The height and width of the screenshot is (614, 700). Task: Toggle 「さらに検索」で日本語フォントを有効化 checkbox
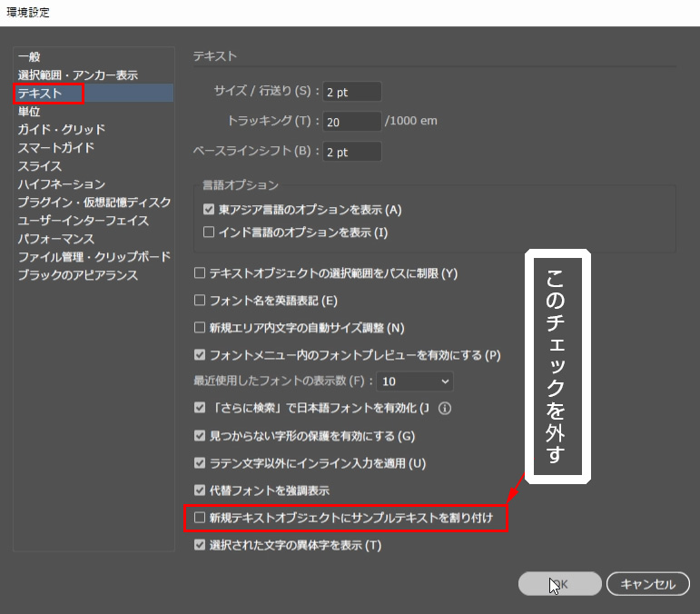click(200, 407)
